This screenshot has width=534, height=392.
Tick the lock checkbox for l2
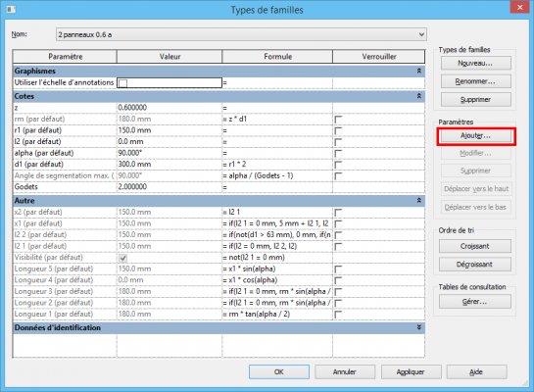(x=338, y=142)
